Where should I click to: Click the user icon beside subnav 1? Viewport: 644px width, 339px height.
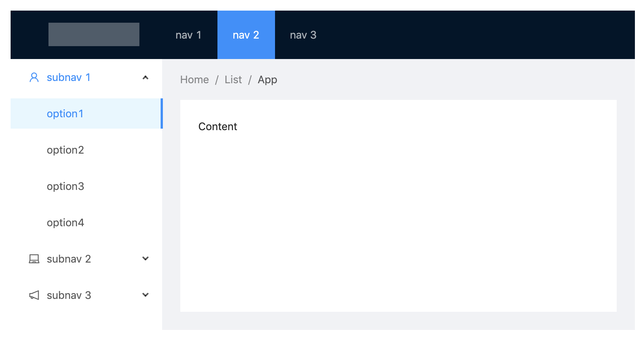(34, 78)
